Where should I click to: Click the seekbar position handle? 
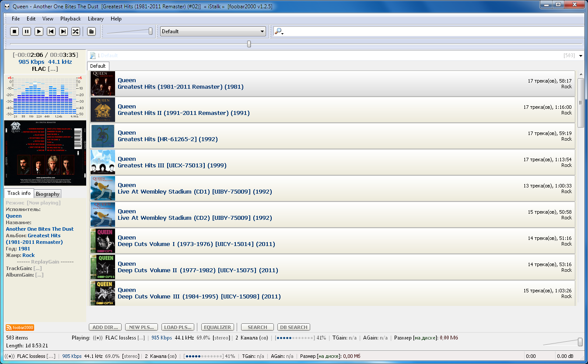point(249,44)
